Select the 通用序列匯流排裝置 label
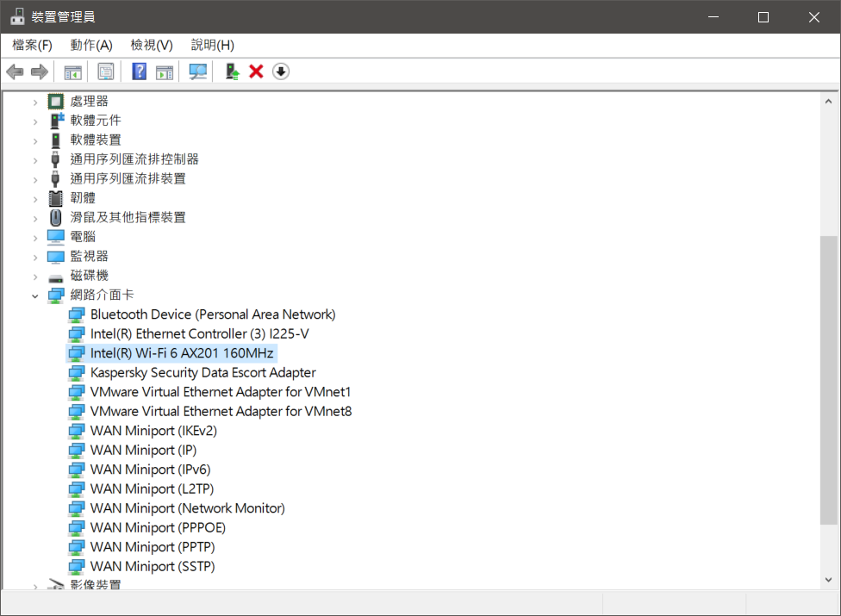 128,178
